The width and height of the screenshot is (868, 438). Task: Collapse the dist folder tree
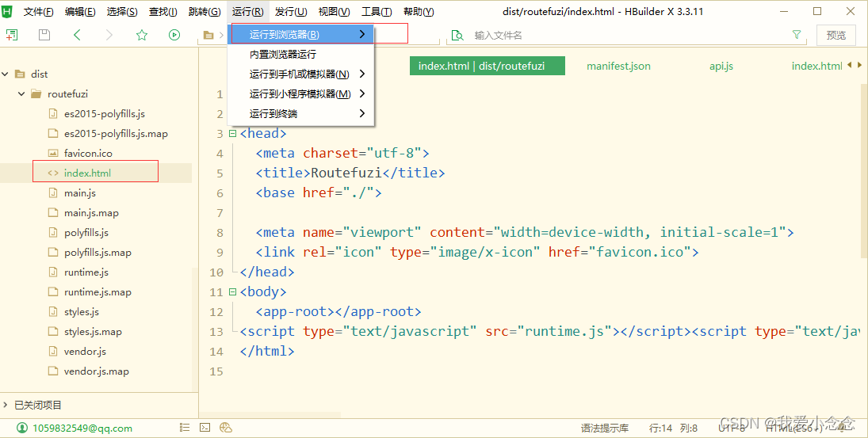(x=6, y=74)
